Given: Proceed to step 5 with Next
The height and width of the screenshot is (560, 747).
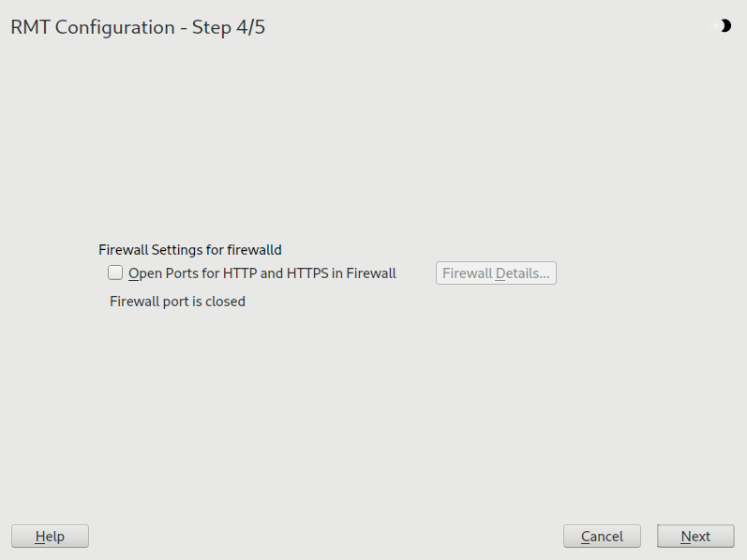Looking at the screenshot, I should pos(695,537).
